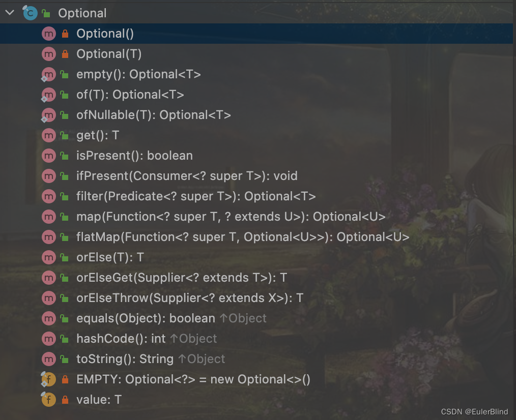Select the orElseGet method entry
Image resolution: width=516 pixels, height=420 pixels.
pos(182,278)
